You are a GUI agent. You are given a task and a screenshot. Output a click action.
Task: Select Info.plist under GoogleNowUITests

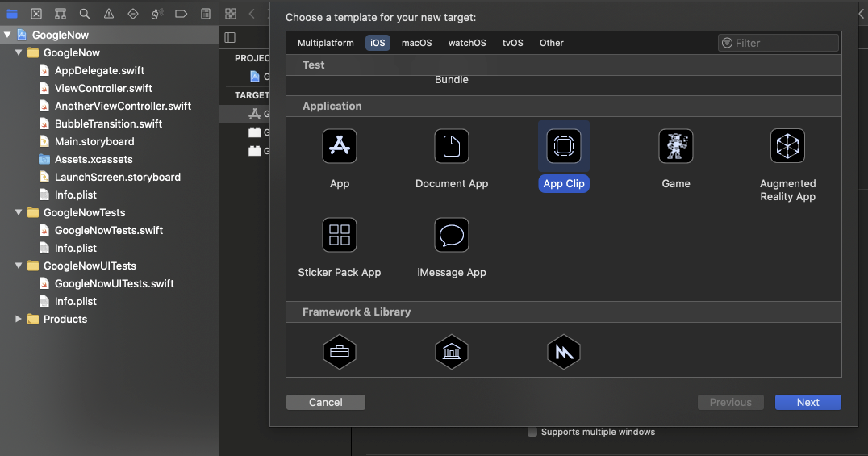coord(75,301)
